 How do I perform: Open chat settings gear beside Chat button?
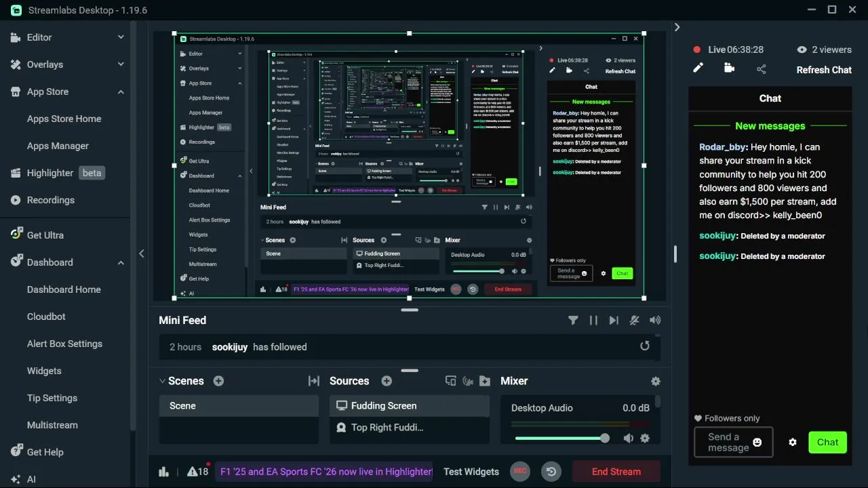(x=793, y=442)
